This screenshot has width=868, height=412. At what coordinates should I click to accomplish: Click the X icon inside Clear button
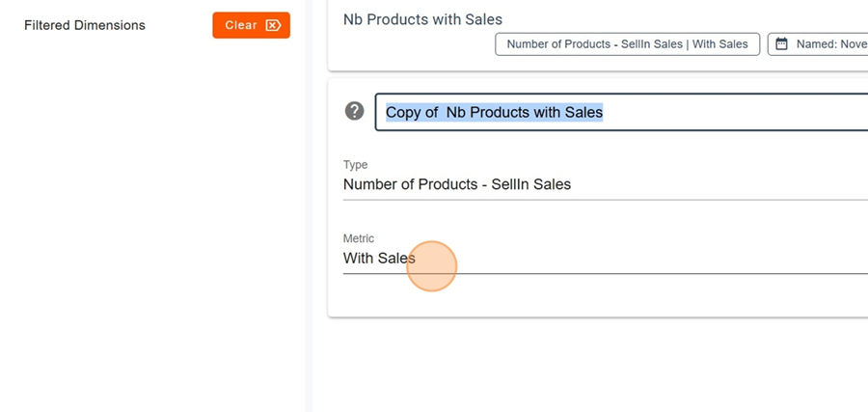click(x=273, y=25)
